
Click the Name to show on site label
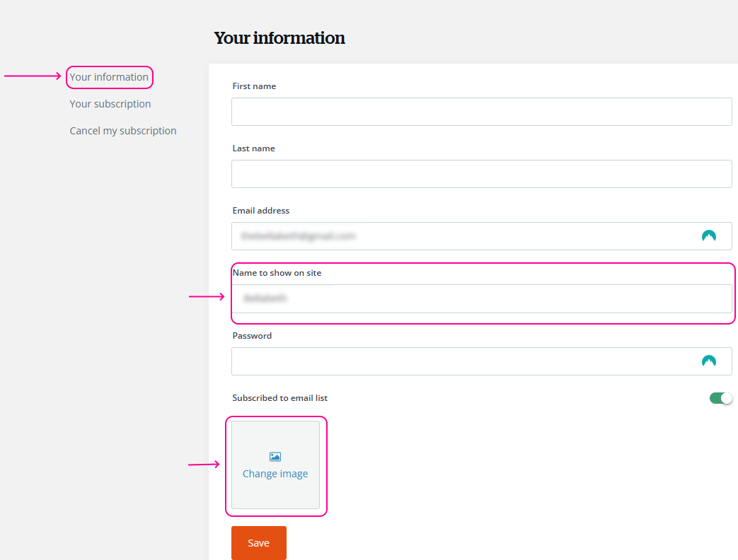pos(277,273)
